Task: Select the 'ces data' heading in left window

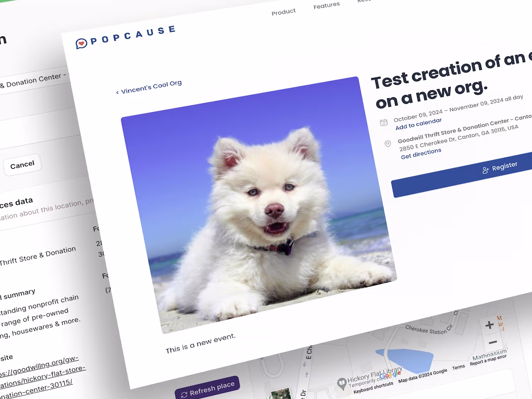Action: click(x=16, y=203)
